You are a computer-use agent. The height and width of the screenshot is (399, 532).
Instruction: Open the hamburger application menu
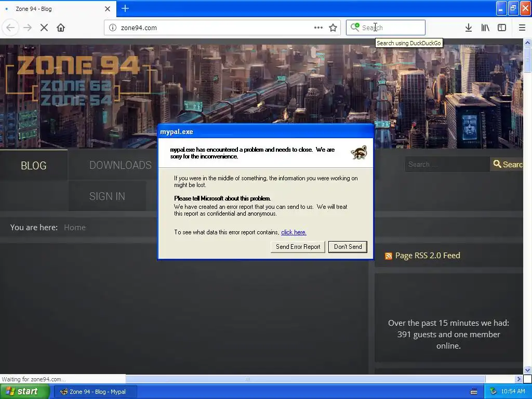coord(522,28)
